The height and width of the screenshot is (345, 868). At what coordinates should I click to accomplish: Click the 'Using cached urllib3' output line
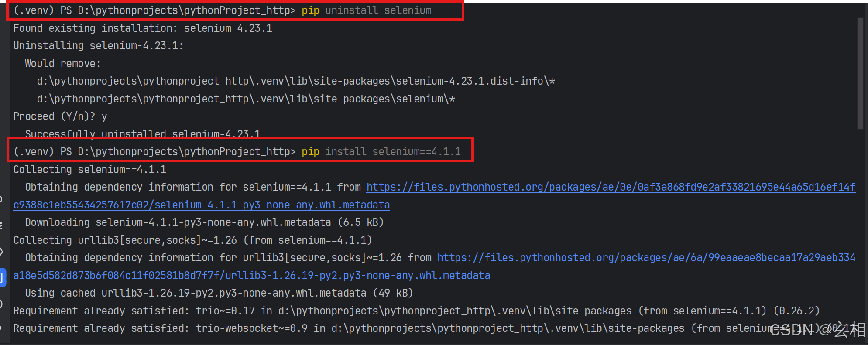[219, 293]
